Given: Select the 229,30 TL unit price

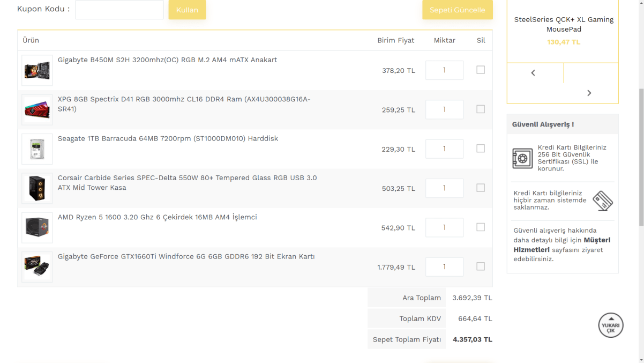Looking at the screenshot, I should pos(399,150).
